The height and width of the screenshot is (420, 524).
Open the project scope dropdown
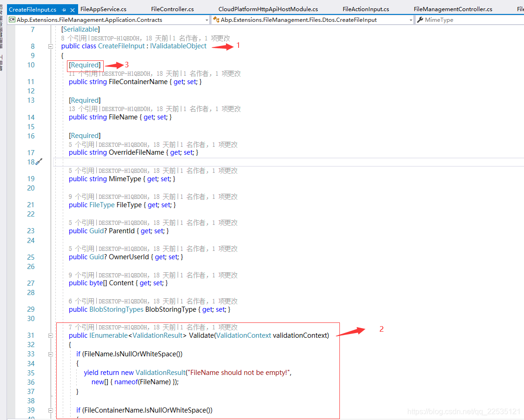(207, 20)
